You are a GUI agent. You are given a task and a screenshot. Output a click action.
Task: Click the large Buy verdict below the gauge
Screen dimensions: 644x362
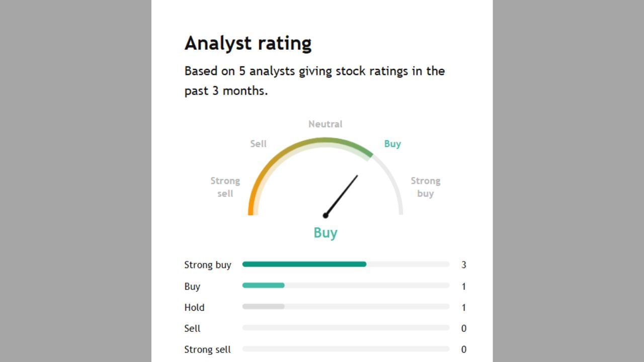coord(326,233)
